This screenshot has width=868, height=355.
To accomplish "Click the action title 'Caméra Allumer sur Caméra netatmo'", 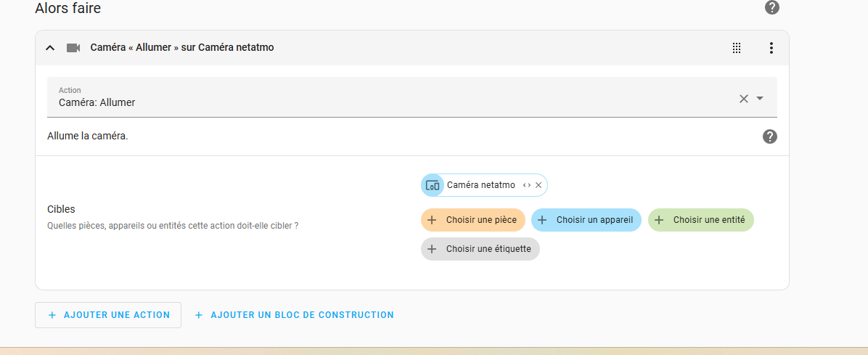I will point(181,48).
